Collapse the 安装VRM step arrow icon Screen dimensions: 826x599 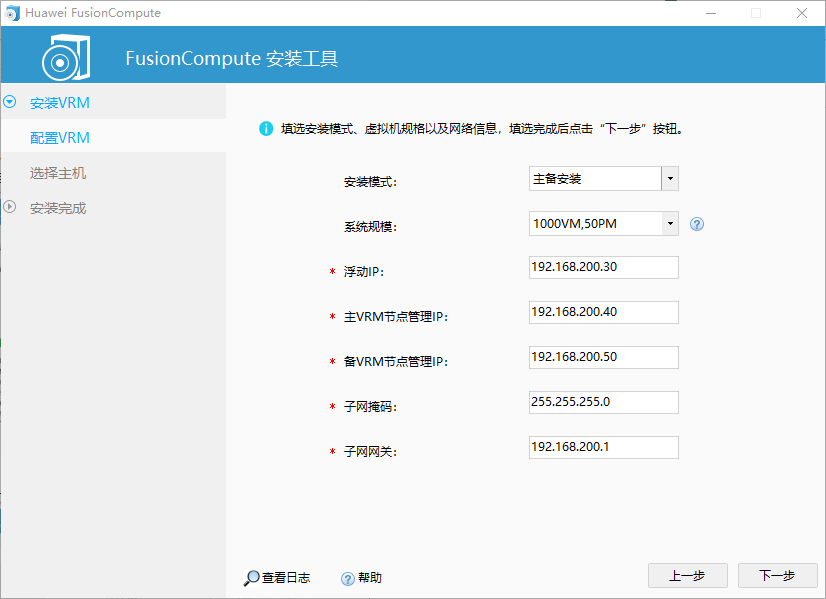coord(9,102)
